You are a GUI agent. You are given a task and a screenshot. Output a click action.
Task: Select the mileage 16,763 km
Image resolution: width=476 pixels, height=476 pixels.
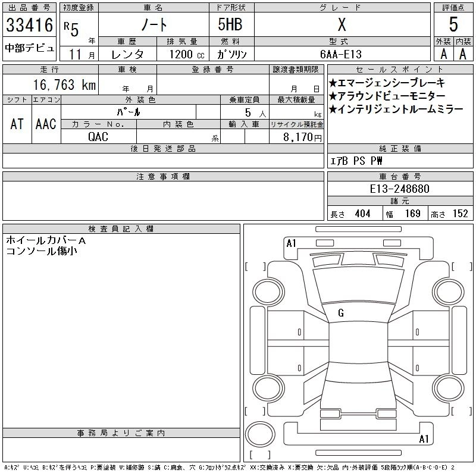click(64, 84)
